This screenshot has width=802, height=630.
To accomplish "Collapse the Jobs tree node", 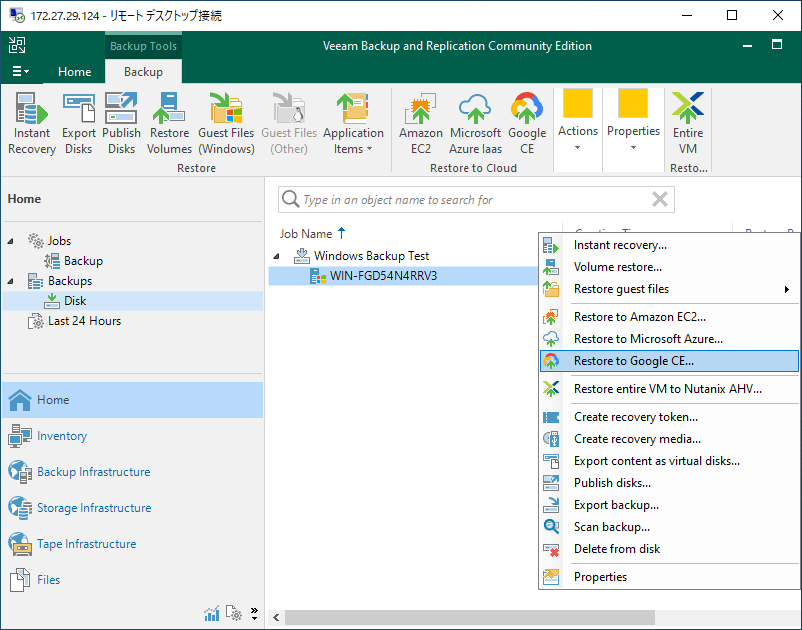I will (11, 241).
